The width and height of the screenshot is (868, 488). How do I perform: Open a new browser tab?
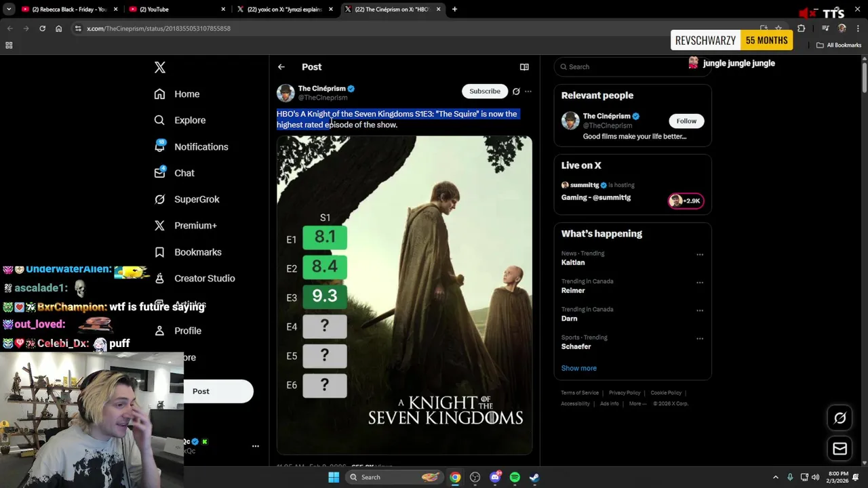click(x=454, y=9)
